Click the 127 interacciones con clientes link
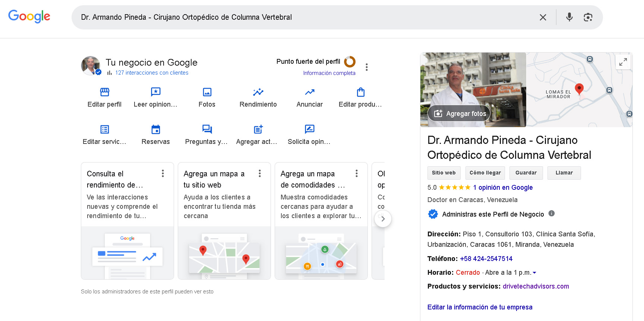The image size is (644, 321). point(152,73)
